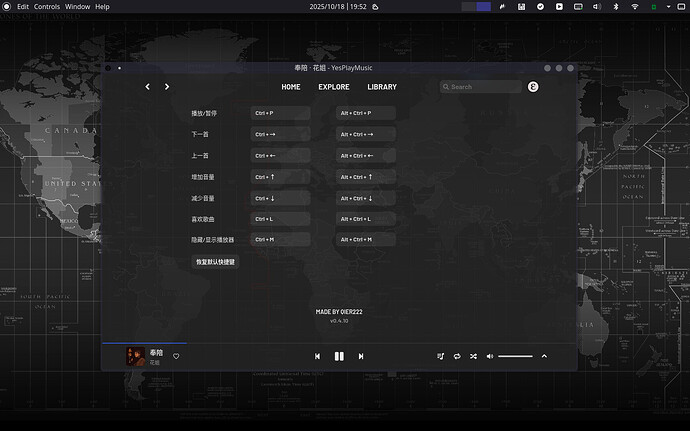Open the album cover thumbnail for 奉陪
The image size is (690, 431).
(x=135, y=356)
